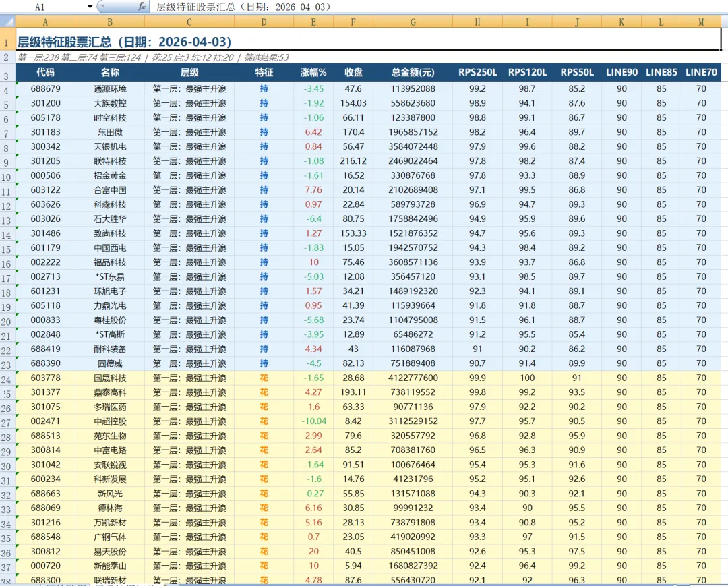Click the name cell 福晶科技
Image resolution: width=728 pixels, height=586 pixels.
[110, 262]
